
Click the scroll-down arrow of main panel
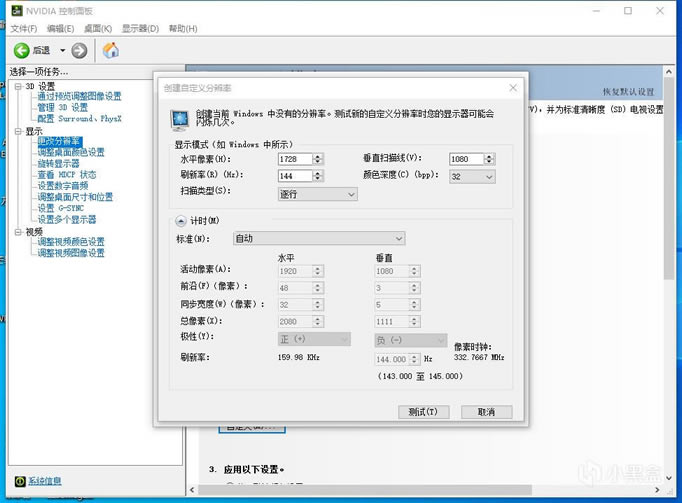coord(669,478)
